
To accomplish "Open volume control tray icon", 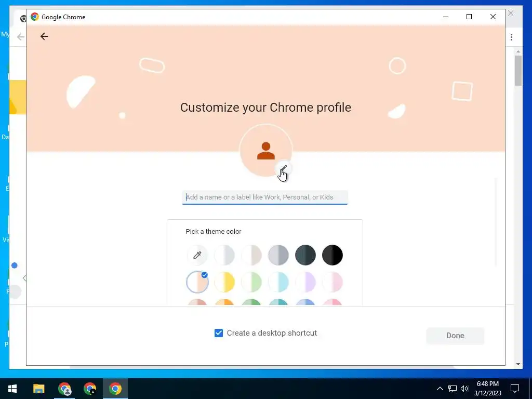I will [464, 389].
